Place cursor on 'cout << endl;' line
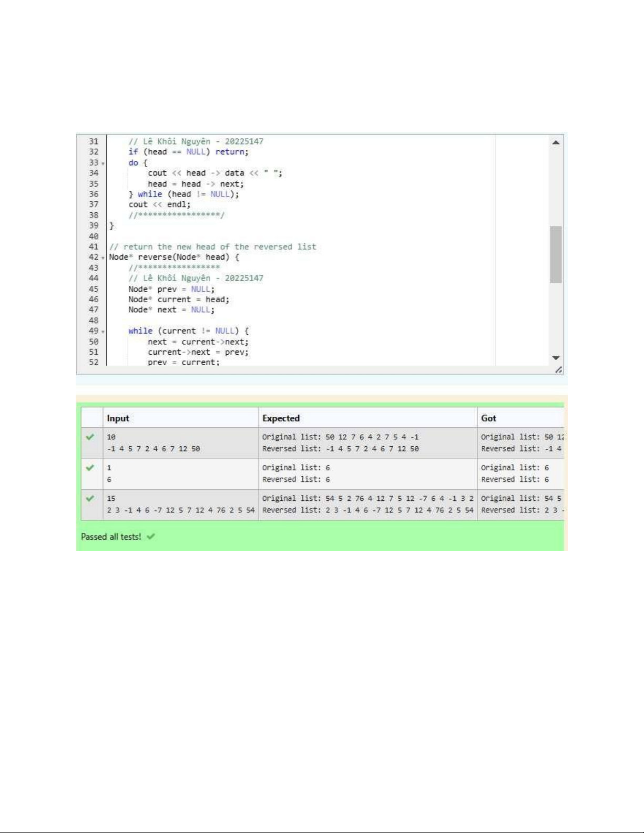This screenshot has height=833, width=644. click(159, 204)
